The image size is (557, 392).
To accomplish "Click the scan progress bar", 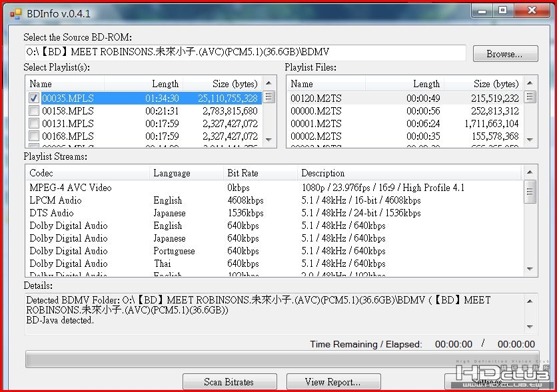I will [x=282, y=359].
